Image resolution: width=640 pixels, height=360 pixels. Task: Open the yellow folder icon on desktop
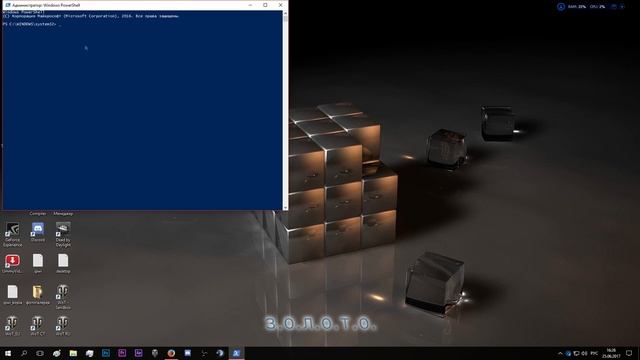[x=38, y=295]
